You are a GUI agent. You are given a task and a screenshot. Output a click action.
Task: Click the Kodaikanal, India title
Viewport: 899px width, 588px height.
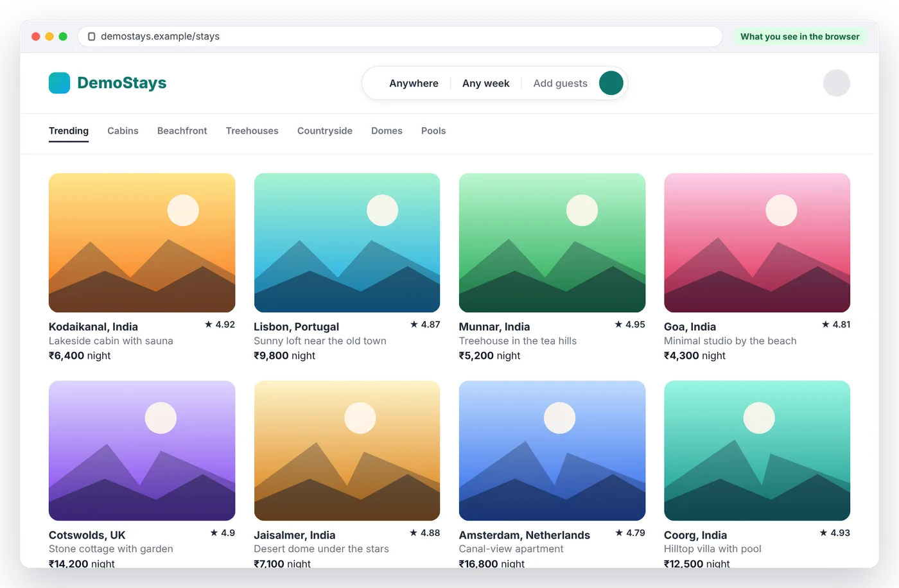(93, 327)
